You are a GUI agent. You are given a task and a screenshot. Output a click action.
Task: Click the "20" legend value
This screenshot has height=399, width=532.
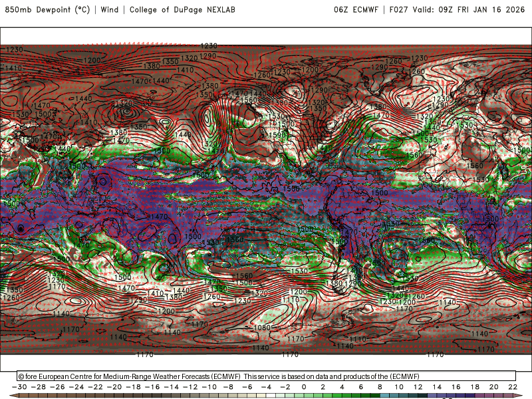494,387
